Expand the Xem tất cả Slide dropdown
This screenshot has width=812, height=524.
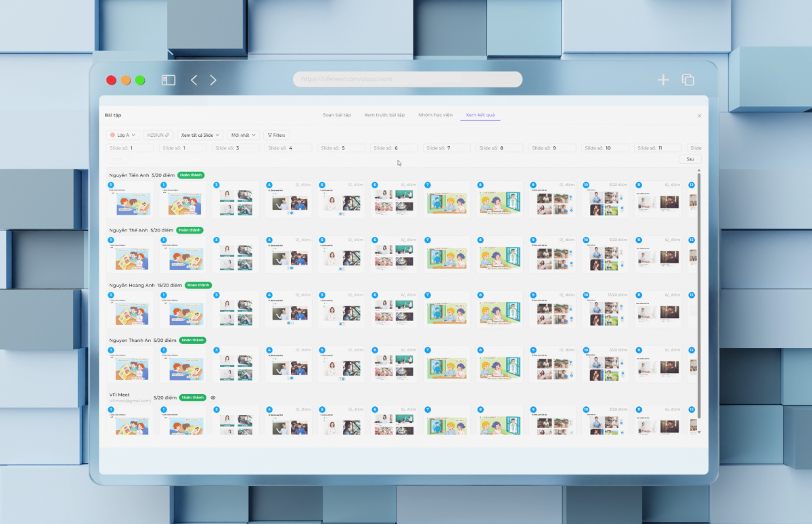199,135
